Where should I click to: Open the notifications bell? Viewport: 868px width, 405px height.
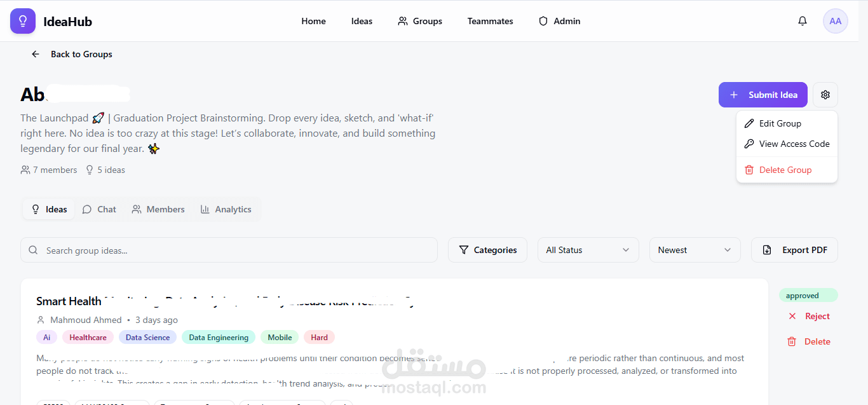(803, 21)
